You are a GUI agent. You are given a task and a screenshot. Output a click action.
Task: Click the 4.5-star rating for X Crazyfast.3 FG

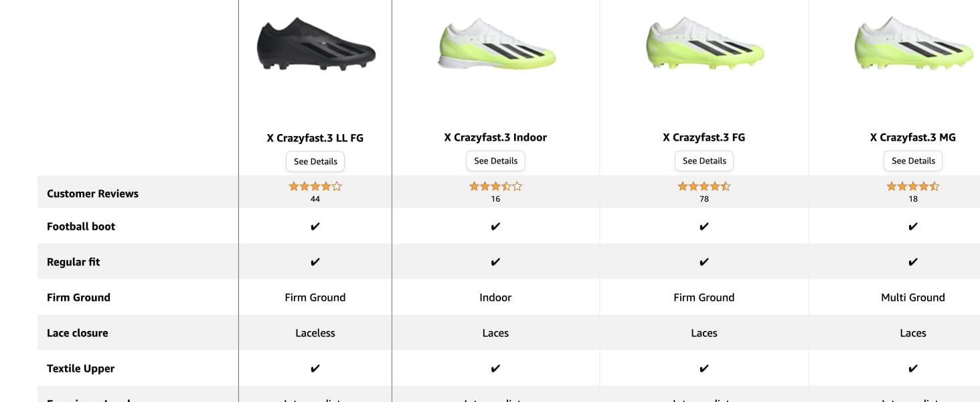[x=704, y=186]
